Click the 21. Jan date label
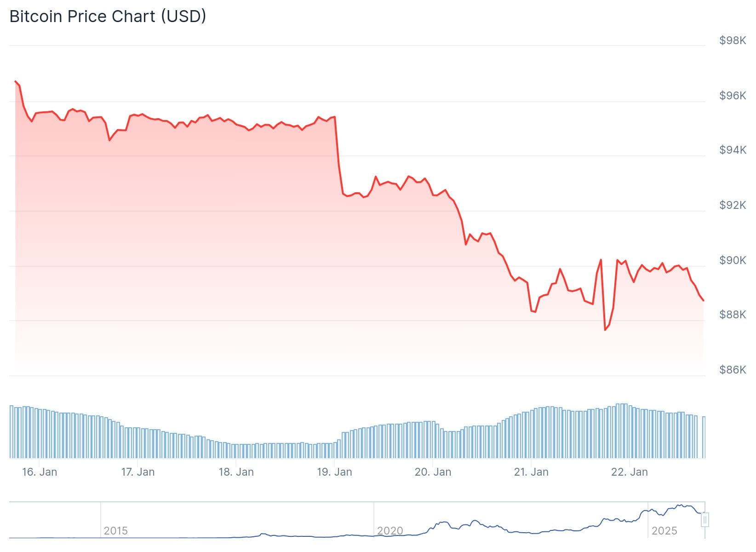Viewport: 756px width, 552px height. click(531, 472)
